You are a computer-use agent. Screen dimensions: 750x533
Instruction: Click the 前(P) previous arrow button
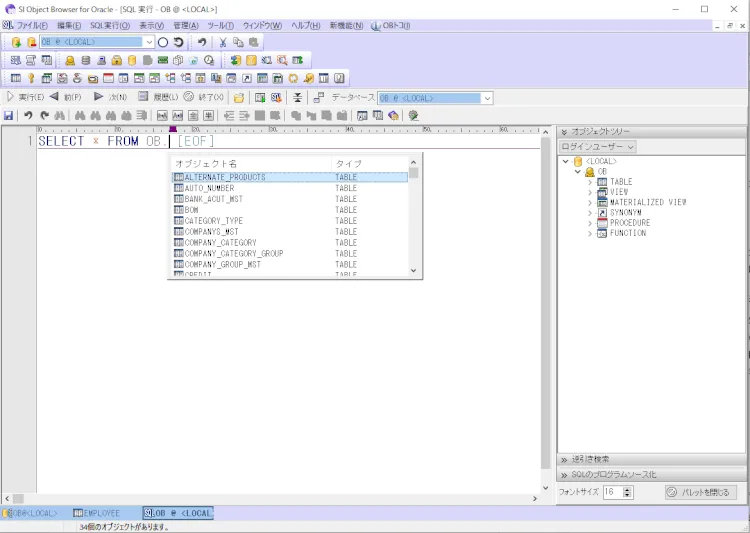tap(66, 97)
